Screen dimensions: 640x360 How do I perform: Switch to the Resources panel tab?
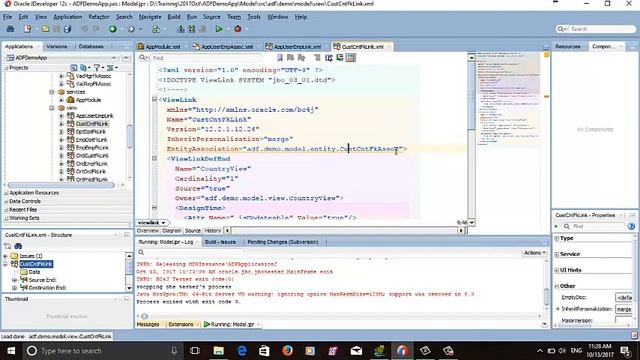coord(568,47)
